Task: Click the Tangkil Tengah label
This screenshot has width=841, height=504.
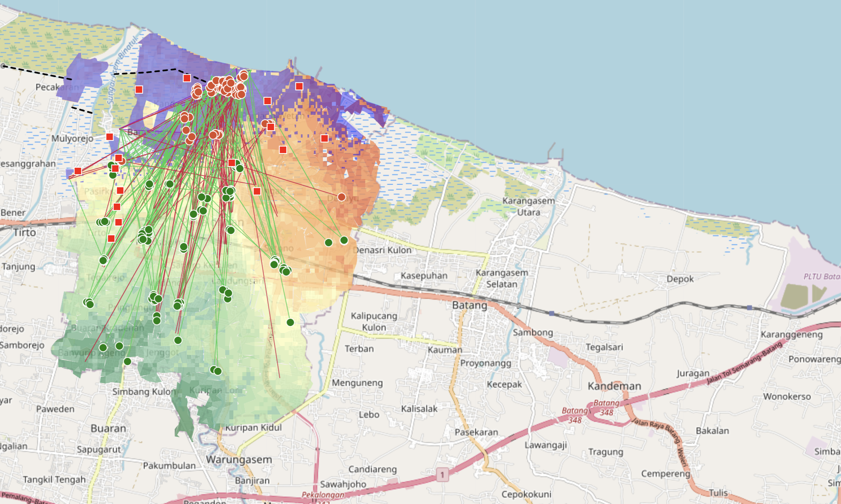Action: click(54, 480)
